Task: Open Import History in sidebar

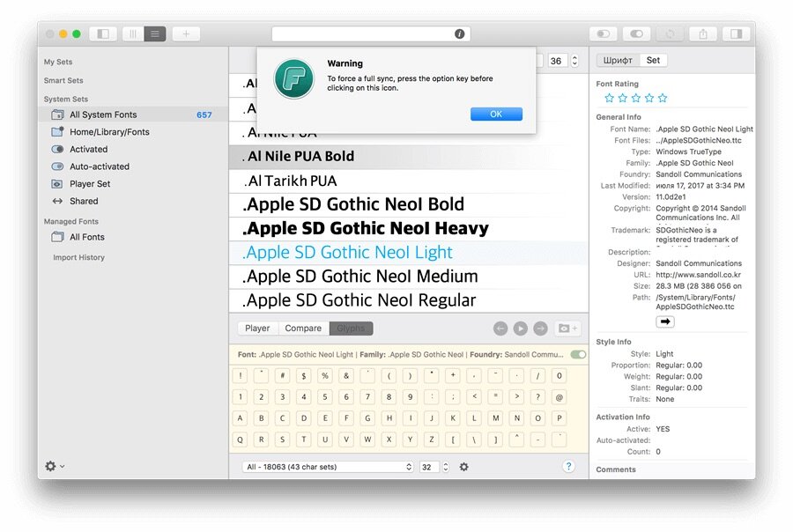Action: click(79, 257)
